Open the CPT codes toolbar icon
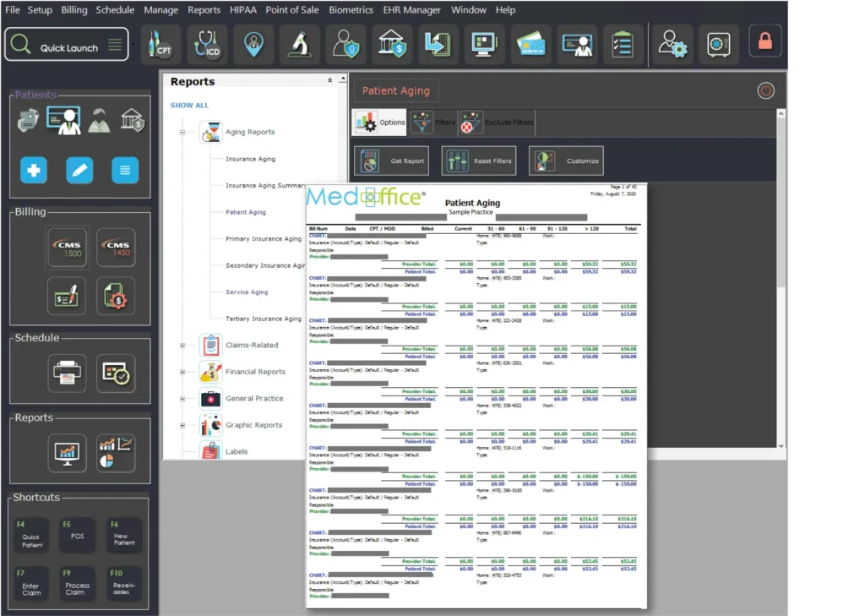 pos(160,44)
